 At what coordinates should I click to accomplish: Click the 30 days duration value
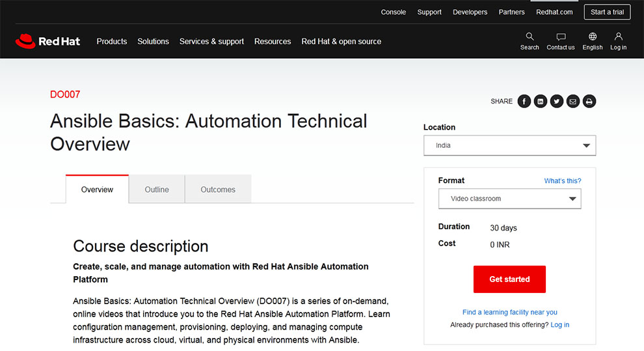503,228
